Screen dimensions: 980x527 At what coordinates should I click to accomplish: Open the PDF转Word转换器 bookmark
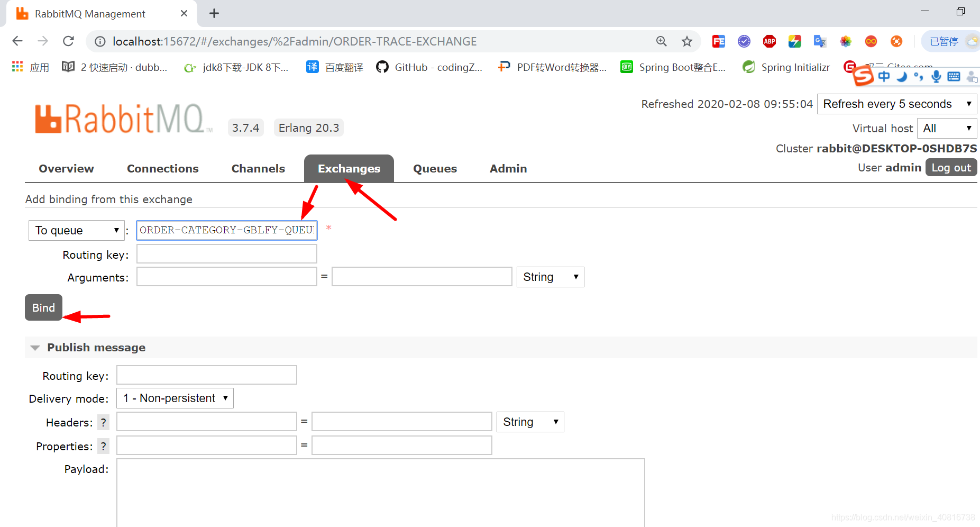point(553,67)
